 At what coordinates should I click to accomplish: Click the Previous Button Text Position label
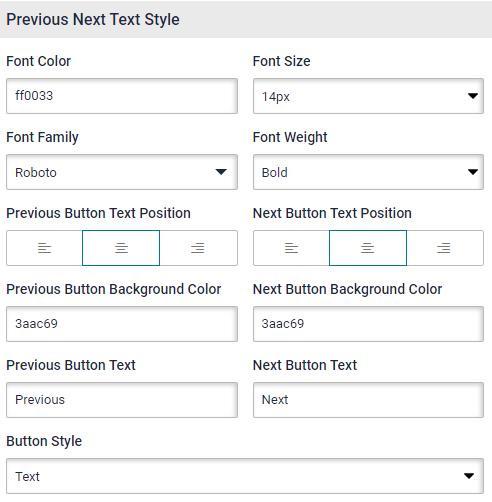(98, 213)
